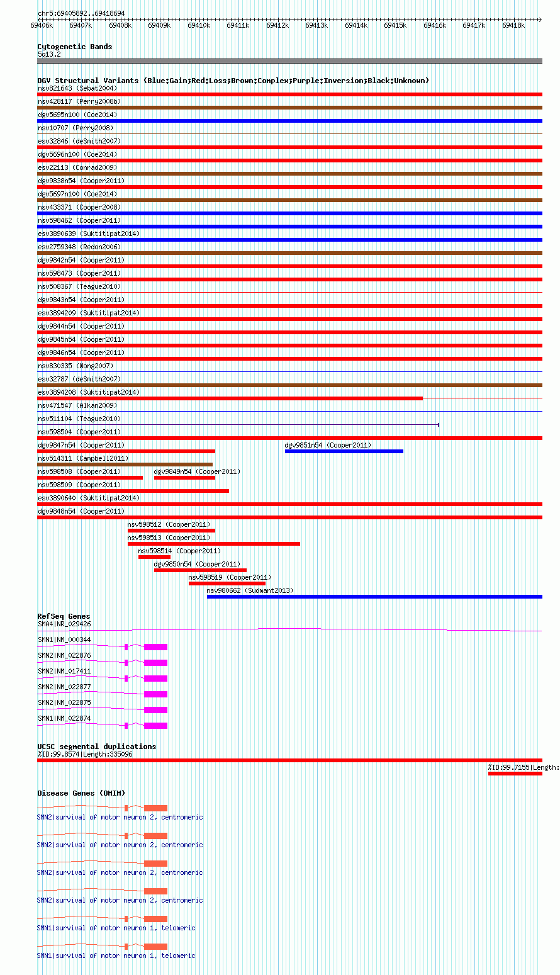
Task: Click the 5q13.2 band label
Action: pyautogui.click(x=49, y=55)
